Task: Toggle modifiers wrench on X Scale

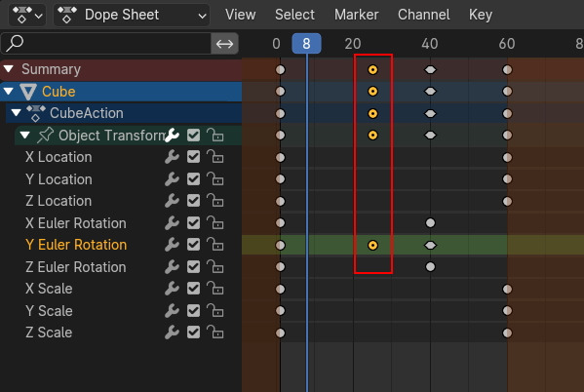Action: click(172, 289)
